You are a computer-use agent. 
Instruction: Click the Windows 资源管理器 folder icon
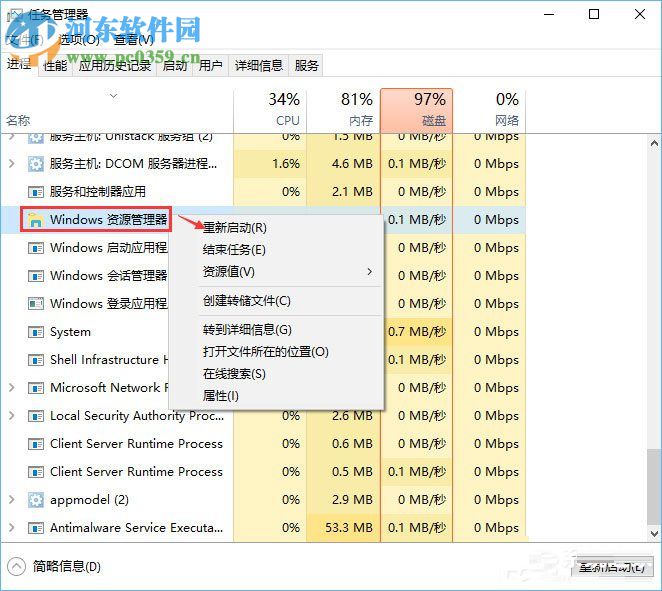point(35,220)
